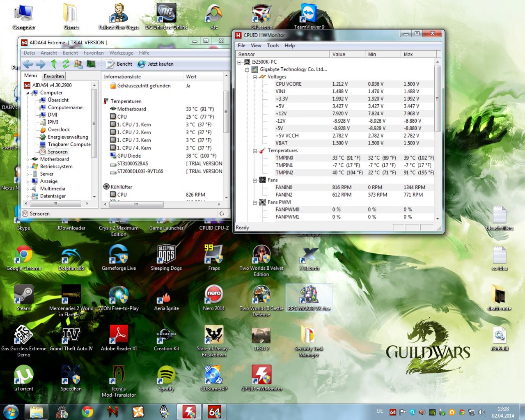The height and width of the screenshot is (420, 525).
Task: Open the Tools menu in HWMonitor
Action: coord(273,46)
